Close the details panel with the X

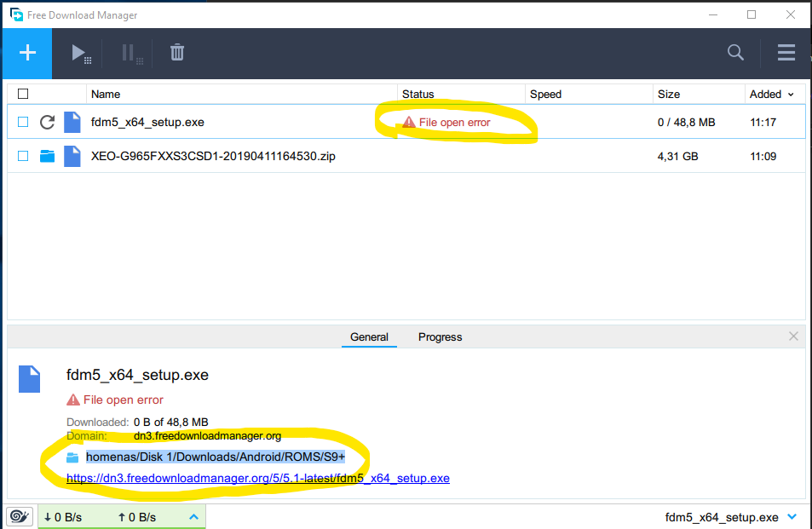tap(793, 336)
